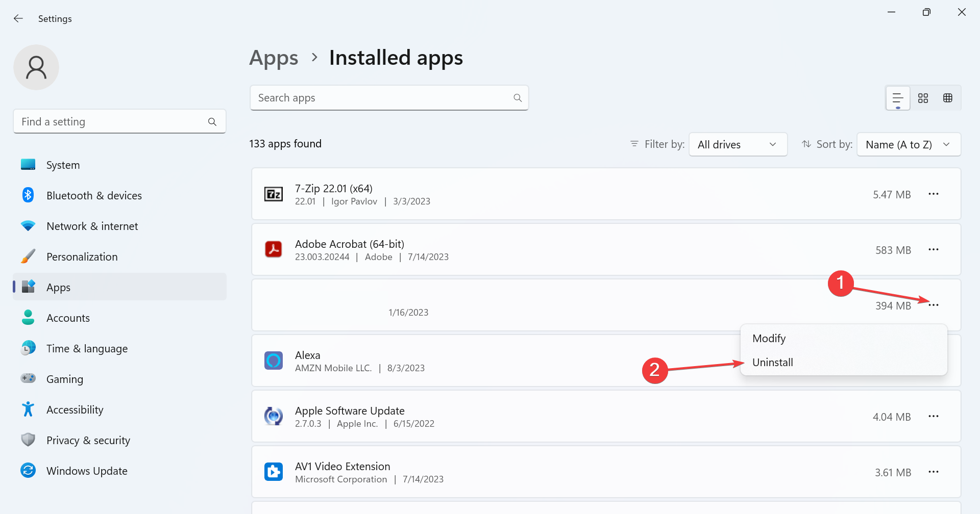The image size is (980, 514).
Task: Open more options for Adobe Acrobat
Action: [x=934, y=249]
